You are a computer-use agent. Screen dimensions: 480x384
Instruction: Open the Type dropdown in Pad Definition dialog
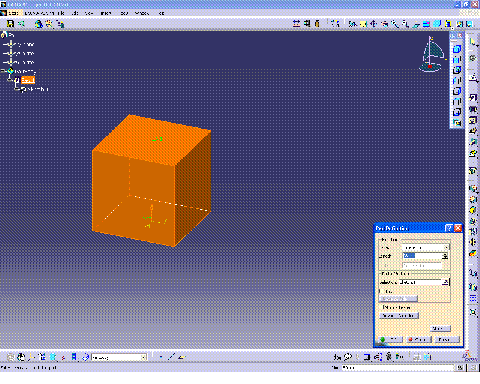[x=425, y=248]
